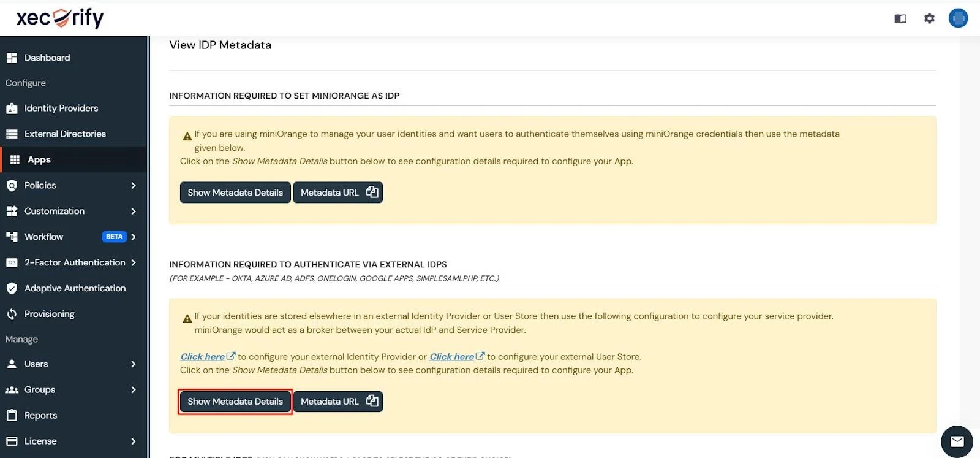This screenshot has height=458, width=980.
Task: Click the Apps grid icon
Action: (x=15, y=159)
